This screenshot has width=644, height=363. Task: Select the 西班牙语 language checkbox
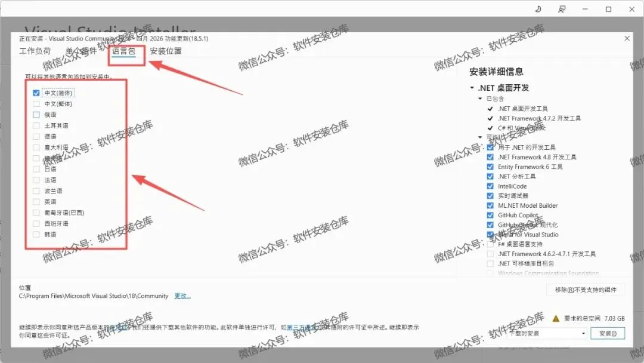(36, 224)
